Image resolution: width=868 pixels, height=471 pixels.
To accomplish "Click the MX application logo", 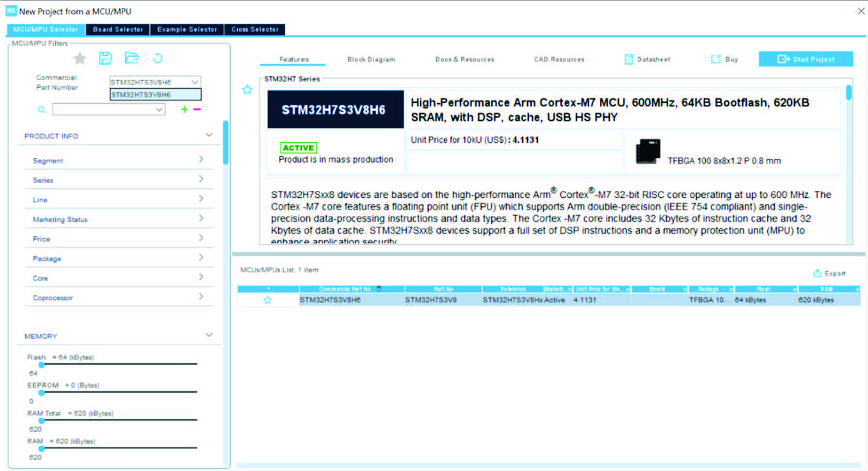I will tap(11, 10).
